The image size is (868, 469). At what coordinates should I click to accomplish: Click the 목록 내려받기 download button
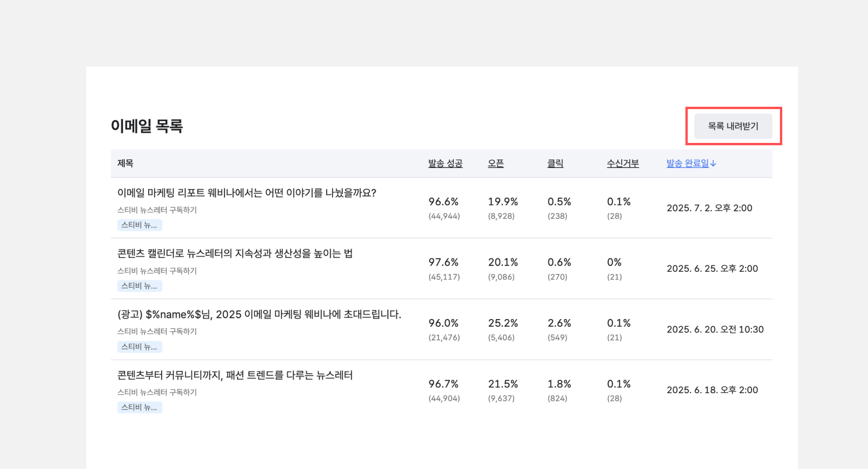click(733, 126)
